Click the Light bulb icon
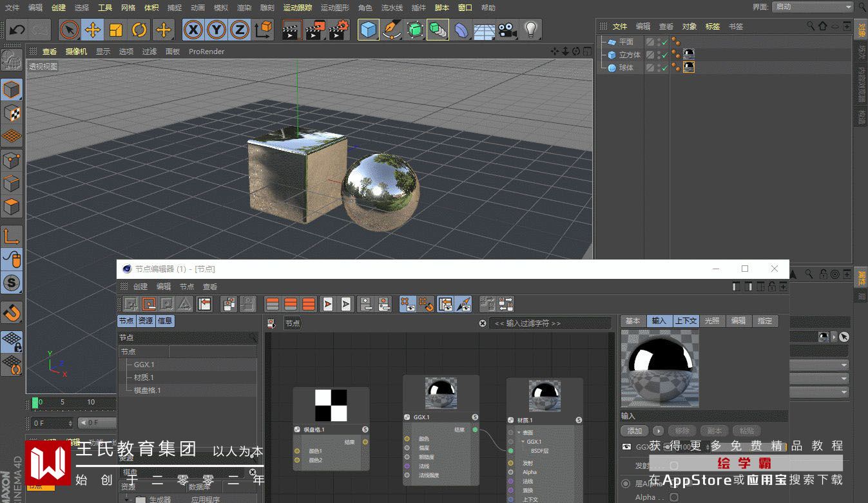Image resolution: width=868 pixels, height=503 pixels. 530,30
